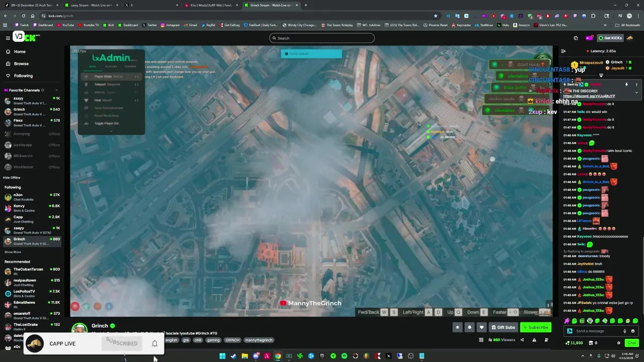The image size is (644, 362).
Task: Expand the gift leaderboard drop arrow
Action: tap(601, 75)
